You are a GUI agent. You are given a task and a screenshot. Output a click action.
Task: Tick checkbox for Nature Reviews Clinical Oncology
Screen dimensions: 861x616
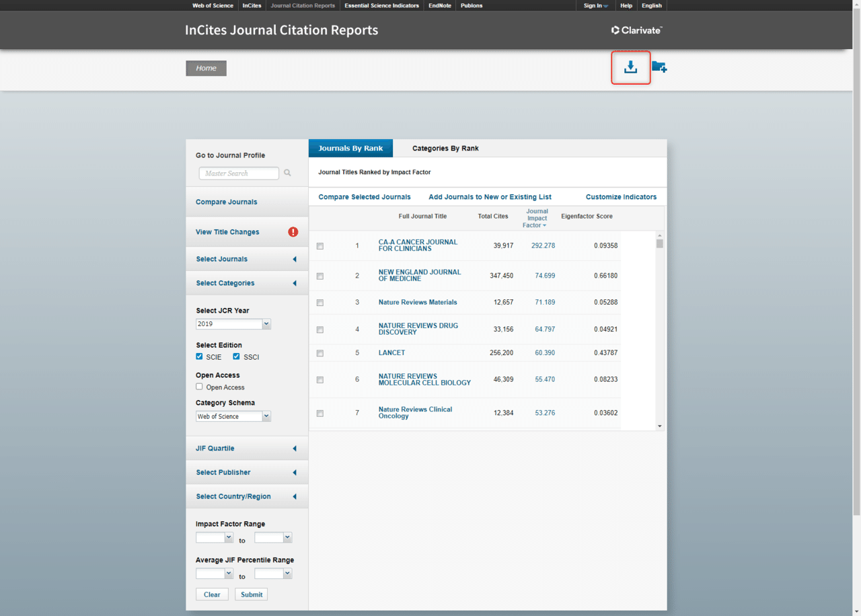(320, 414)
